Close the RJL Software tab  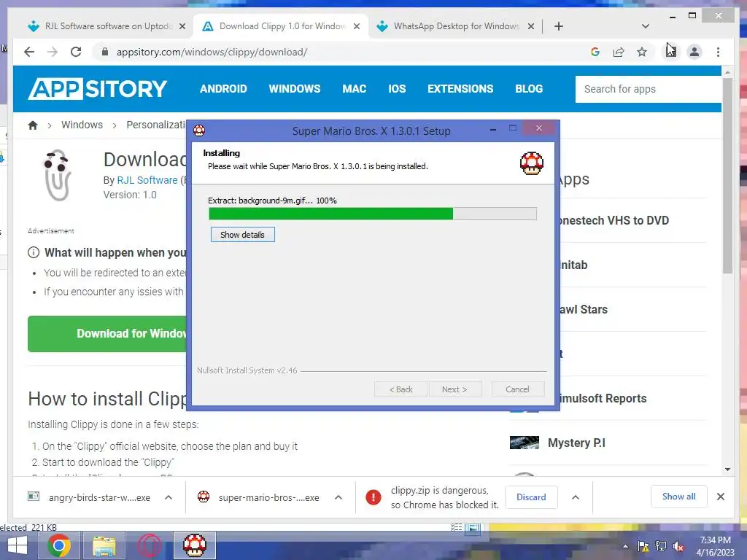(x=182, y=26)
